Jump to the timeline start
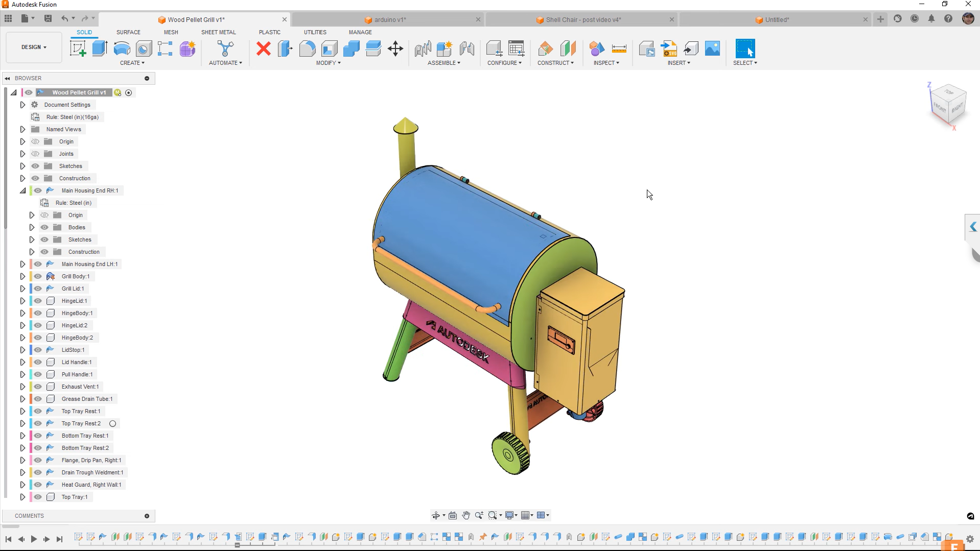 pos(8,539)
